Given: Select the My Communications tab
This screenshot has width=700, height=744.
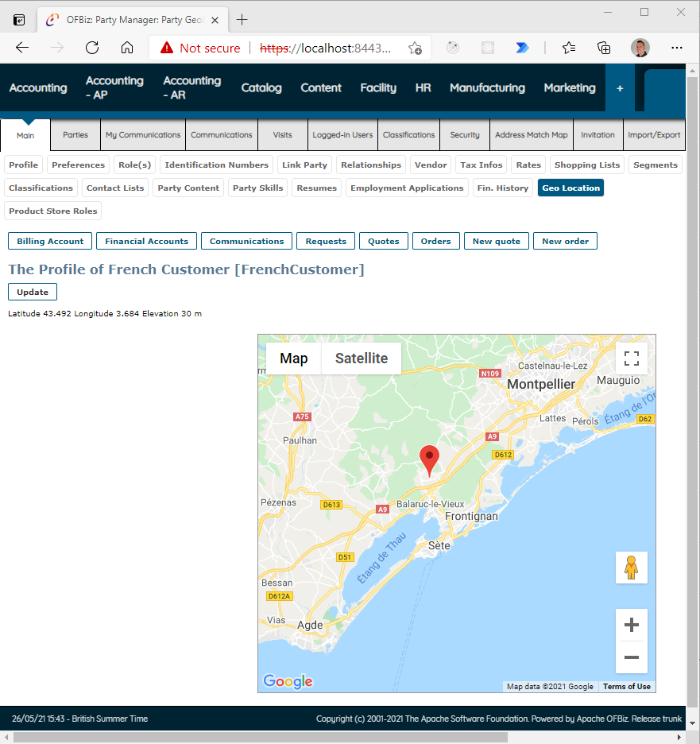Looking at the screenshot, I should point(143,135).
